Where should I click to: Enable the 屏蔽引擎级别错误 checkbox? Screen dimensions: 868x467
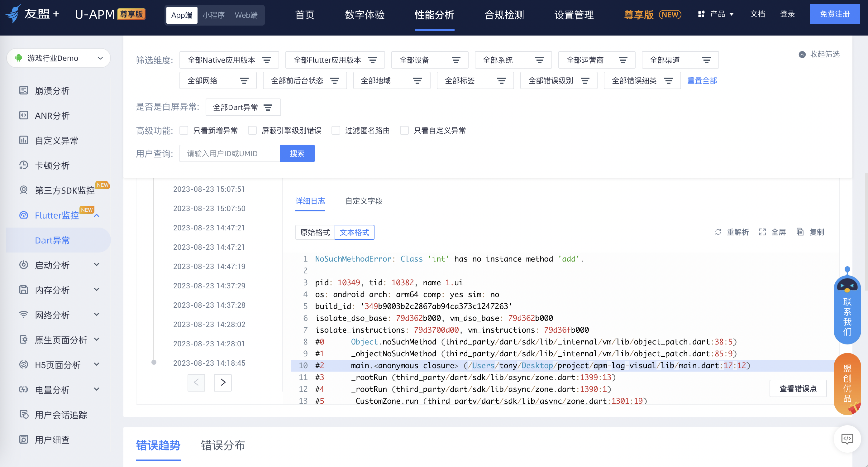click(252, 130)
